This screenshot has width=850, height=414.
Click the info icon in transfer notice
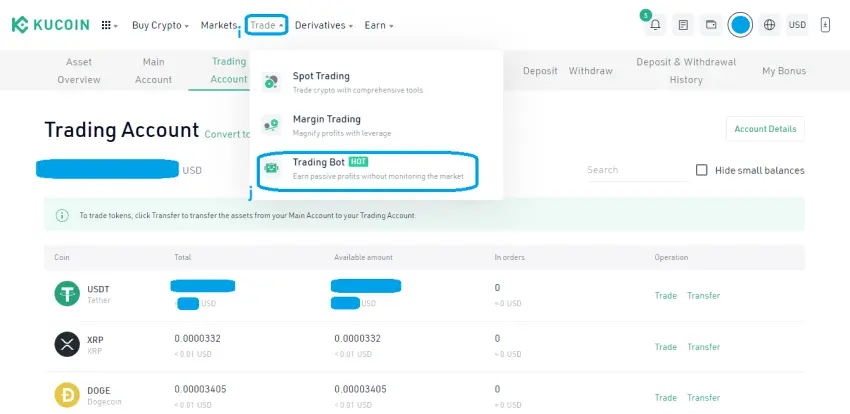click(x=62, y=215)
